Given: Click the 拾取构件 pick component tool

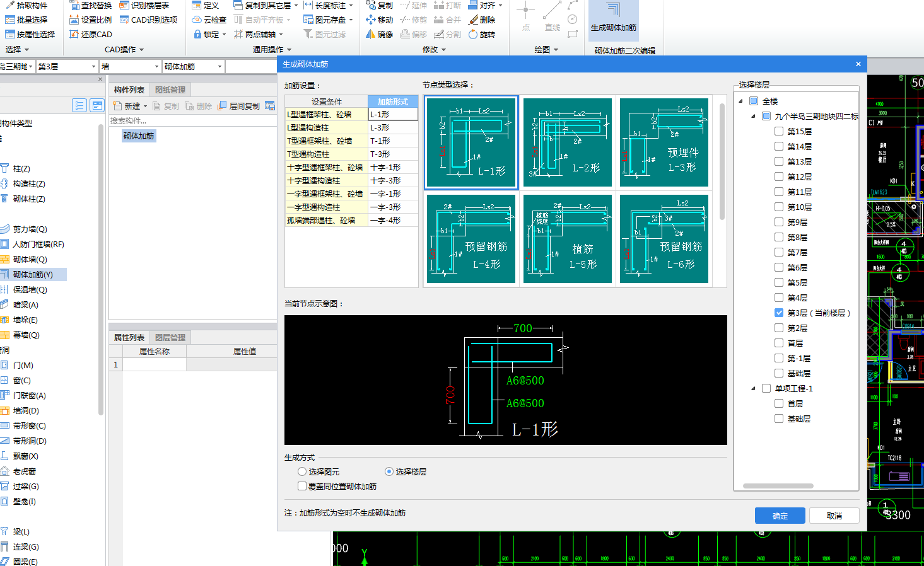Looking at the screenshot, I should click(x=26, y=5).
